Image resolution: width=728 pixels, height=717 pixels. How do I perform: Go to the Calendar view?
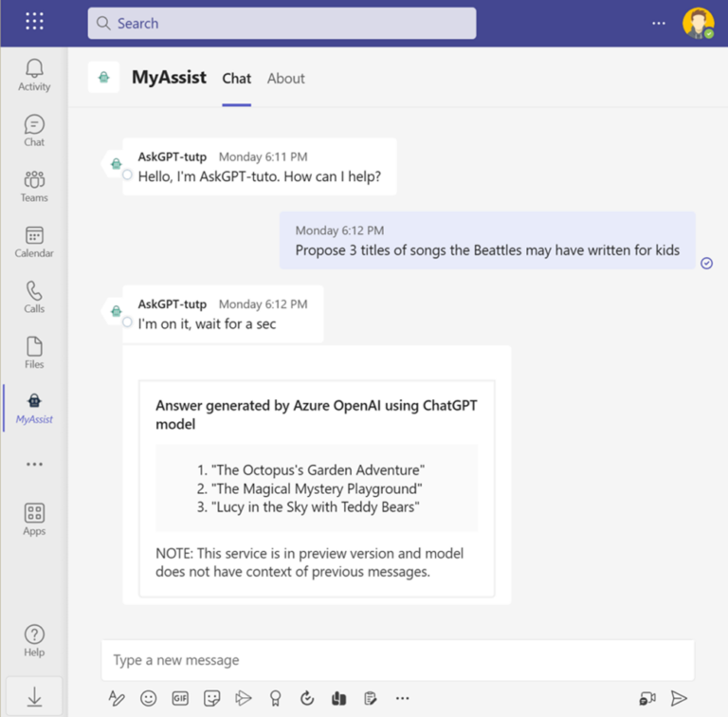coord(34,242)
